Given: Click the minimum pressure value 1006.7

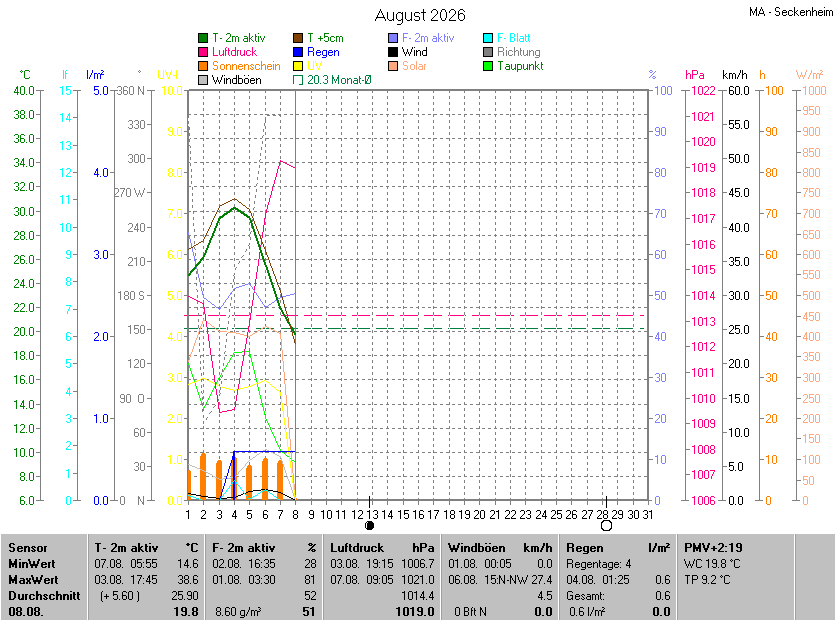Looking at the screenshot, I should [418, 564].
